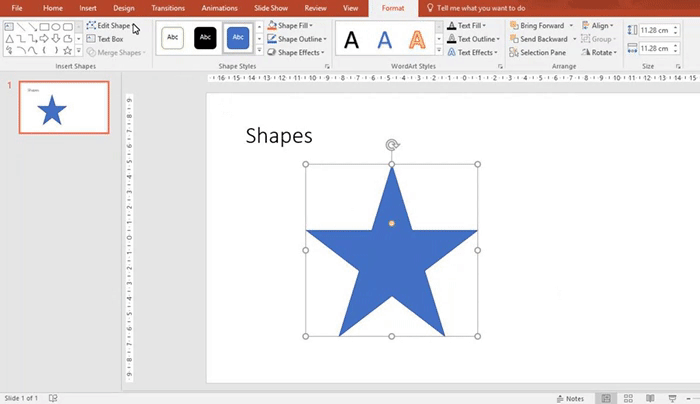Select the shape with snipped corner

[x=67, y=39]
